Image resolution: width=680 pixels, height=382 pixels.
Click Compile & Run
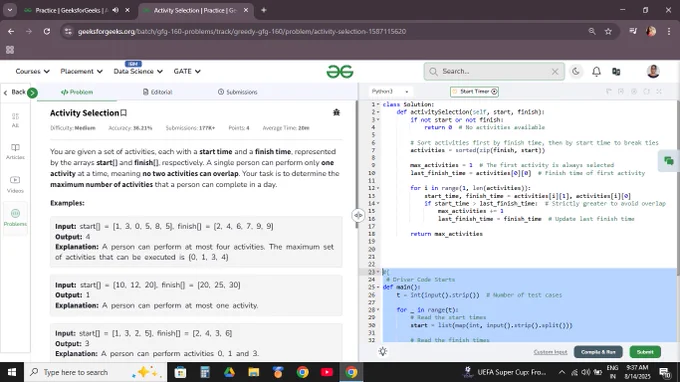tap(598, 352)
